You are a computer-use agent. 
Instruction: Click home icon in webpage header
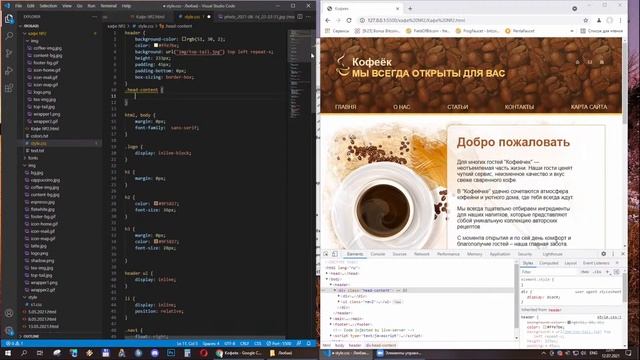pos(577,62)
